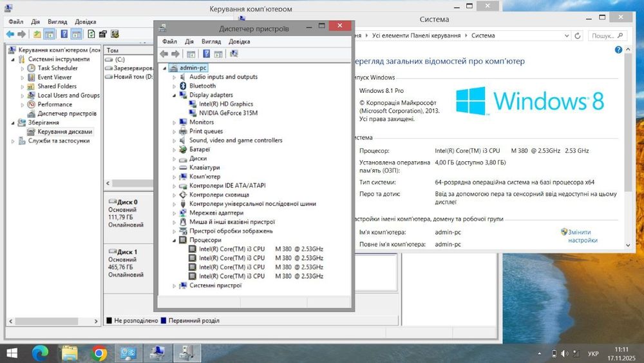Open Довідка menu in Device Manager

click(x=240, y=41)
